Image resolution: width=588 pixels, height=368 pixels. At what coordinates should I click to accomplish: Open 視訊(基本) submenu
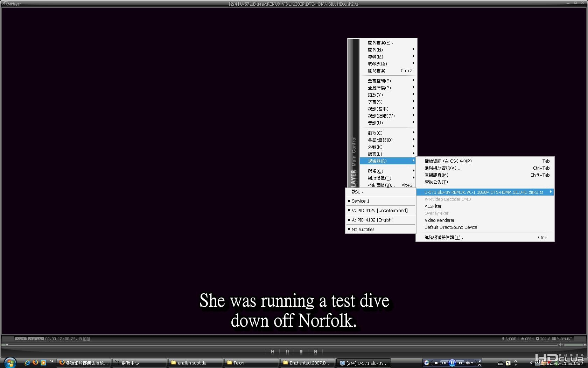click(388, 109)
